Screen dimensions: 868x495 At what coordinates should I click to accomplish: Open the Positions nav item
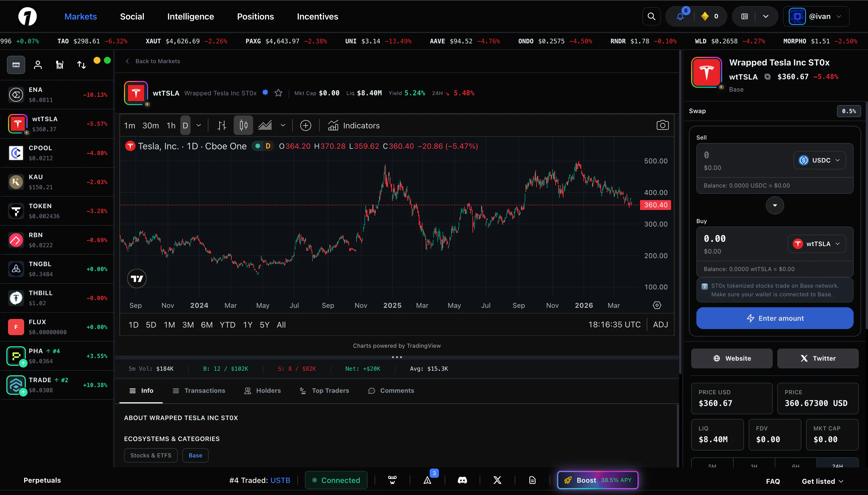click(x=255, y=16)
